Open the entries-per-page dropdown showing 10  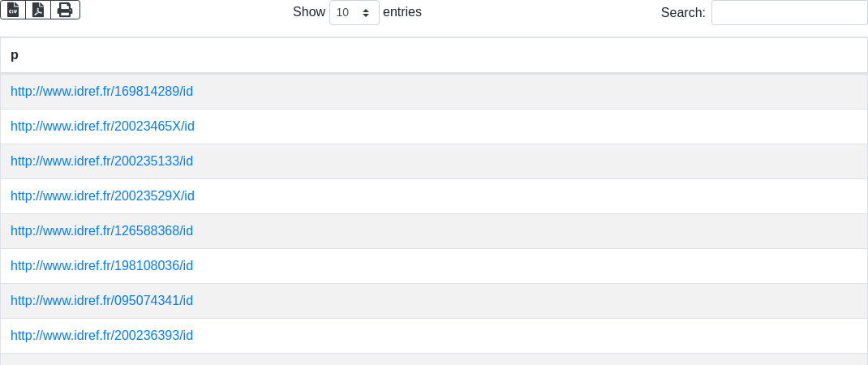click(354, 13)
